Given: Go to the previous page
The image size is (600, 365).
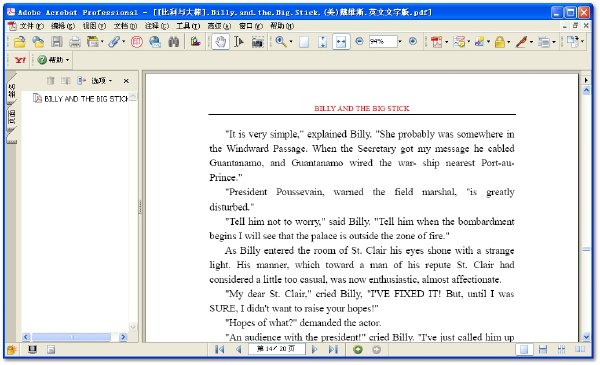Looking at the screenshot, I should click(x=238, y=349).
